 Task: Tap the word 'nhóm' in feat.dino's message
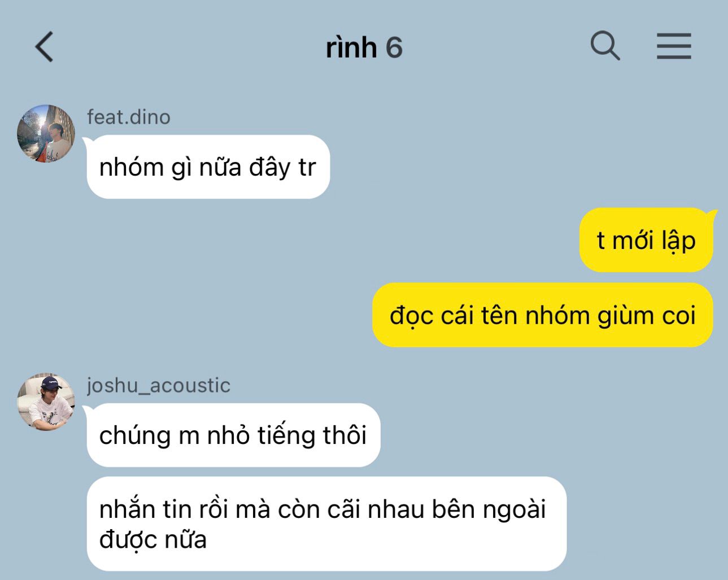coord(132,168)
